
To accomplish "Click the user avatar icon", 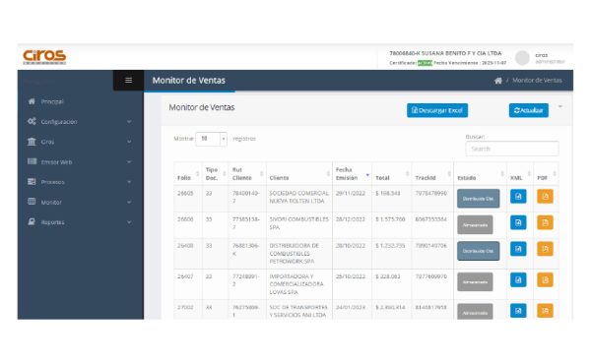I will pos(522,58).
